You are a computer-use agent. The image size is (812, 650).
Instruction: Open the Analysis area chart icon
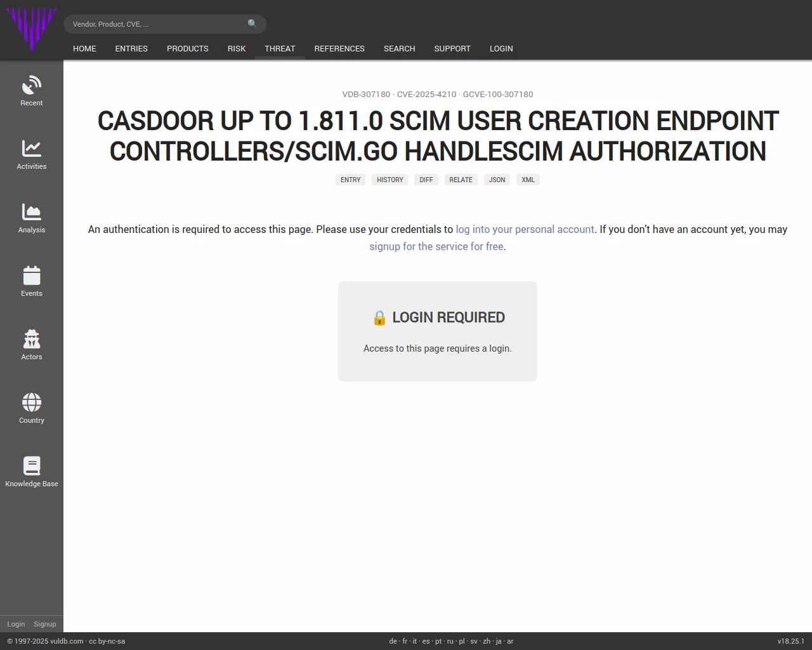pos(32,212)
